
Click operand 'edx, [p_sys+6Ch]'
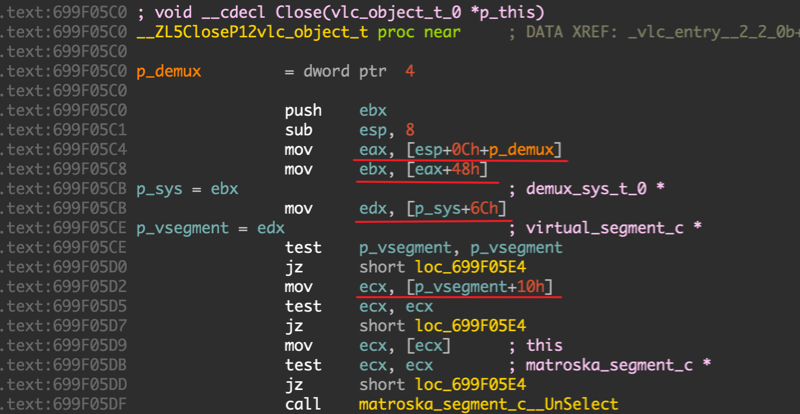(433, 209)
